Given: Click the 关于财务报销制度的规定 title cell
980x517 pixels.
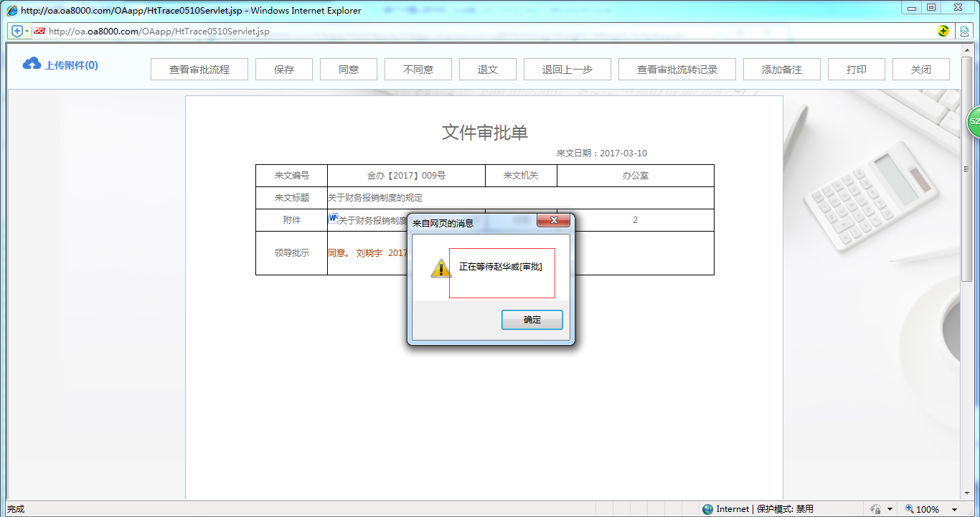Looking at the screenshot, I should coord(521,198).
